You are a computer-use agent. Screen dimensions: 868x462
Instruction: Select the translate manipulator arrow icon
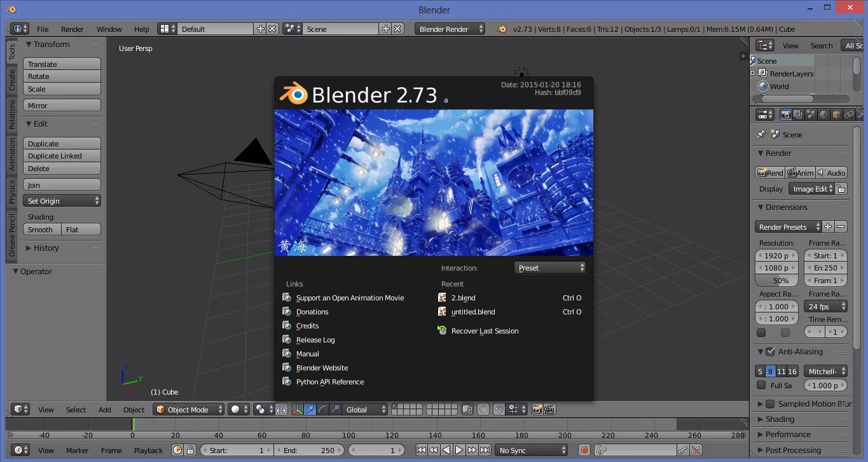click(x=310, y=409)
